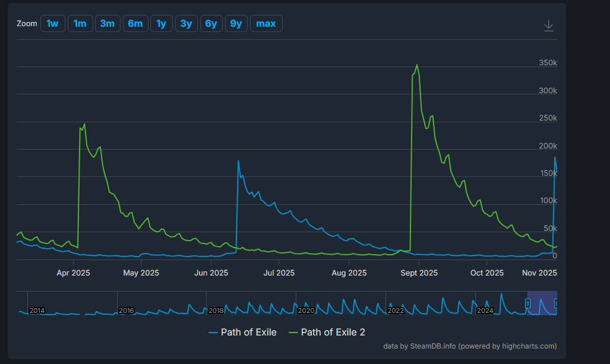Screen dimensions: 610x364
Task: Click the Zoom label text
Action: 27,24
